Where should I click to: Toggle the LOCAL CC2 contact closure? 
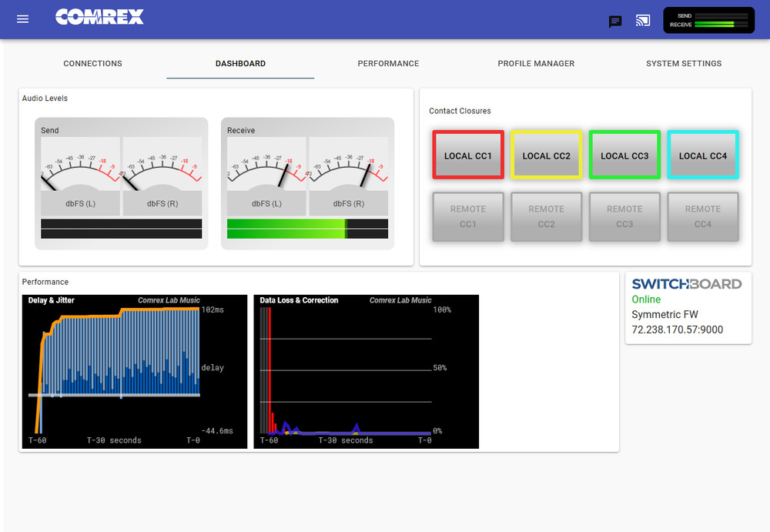(x=546, y=155)
